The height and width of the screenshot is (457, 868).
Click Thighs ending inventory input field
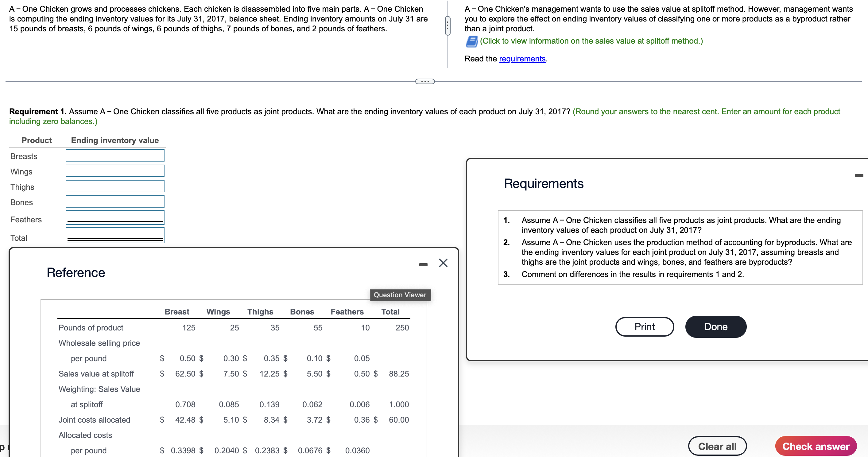pyautogui.click(x=115, y=187)
